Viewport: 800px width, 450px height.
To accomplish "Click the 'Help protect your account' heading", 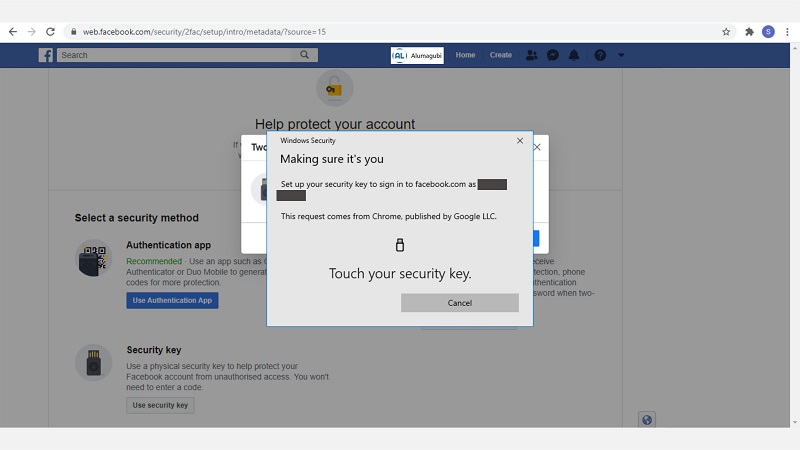I will (335, 124).
